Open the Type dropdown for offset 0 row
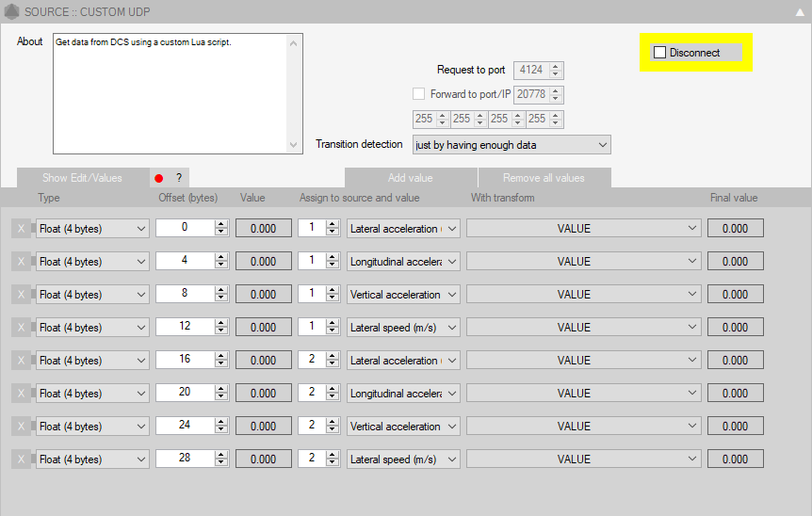Viewport: 812px width, 516px height. tap(92, 229)
